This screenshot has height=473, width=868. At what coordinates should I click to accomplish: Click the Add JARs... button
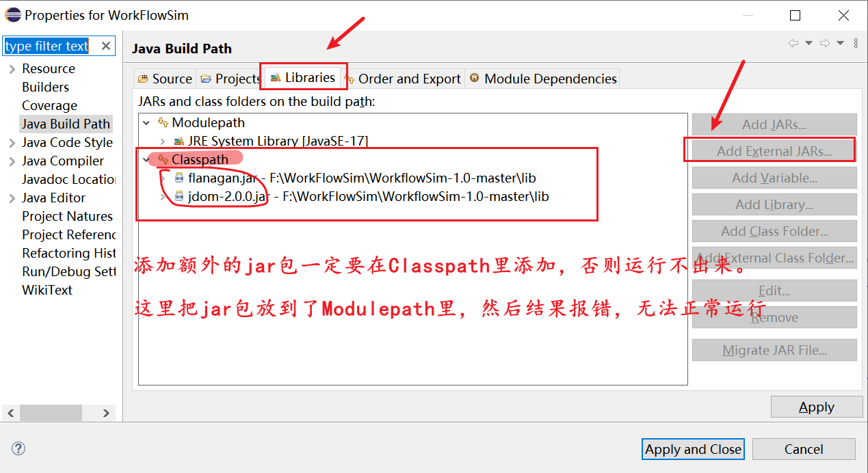click(774, 124)
